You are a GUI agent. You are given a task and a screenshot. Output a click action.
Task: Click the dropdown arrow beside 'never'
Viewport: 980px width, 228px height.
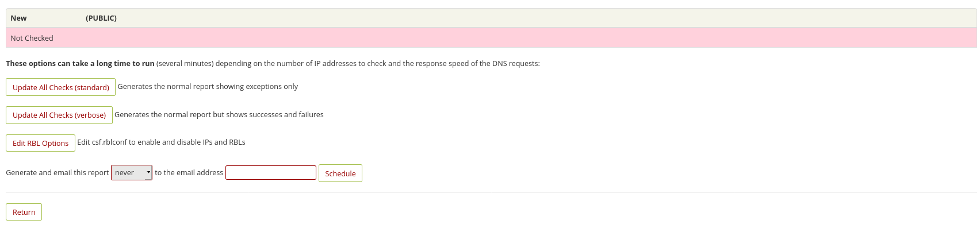click(x=148, y=172)
